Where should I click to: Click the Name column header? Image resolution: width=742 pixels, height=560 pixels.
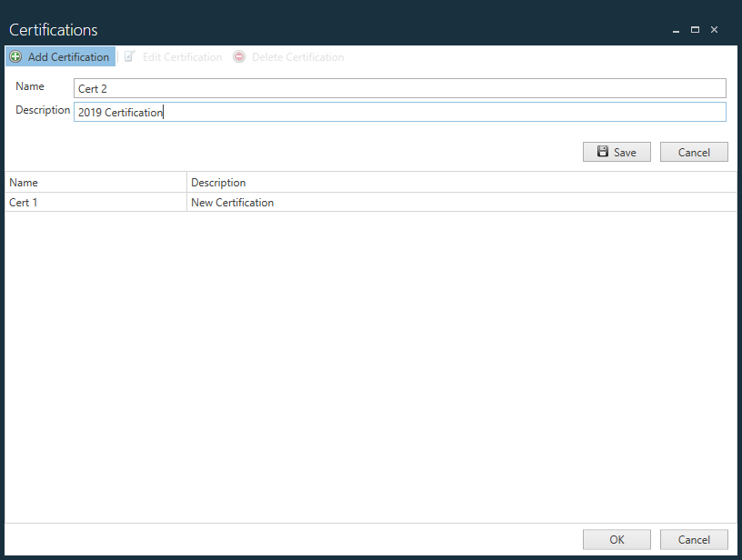pos(24,182)
